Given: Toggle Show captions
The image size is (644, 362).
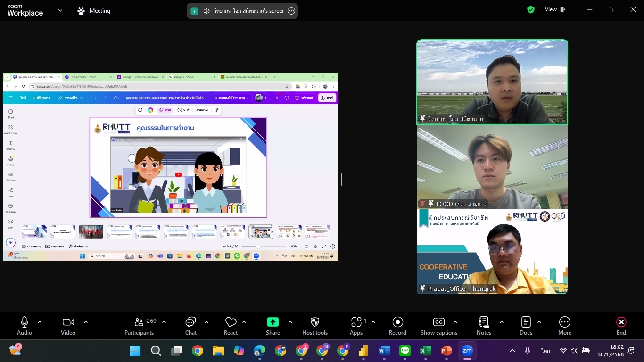Looking at the screenshot, I should tap(438, 326).
